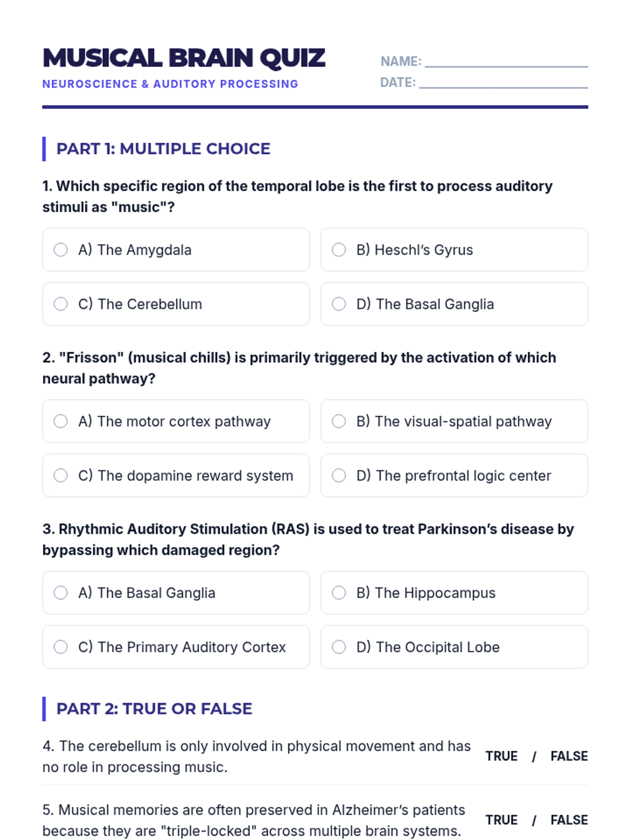630x840 pixels.
Task: Mark FALSE for the cerebellum statement
Action: pyautogui.click(x=569, y=756)
